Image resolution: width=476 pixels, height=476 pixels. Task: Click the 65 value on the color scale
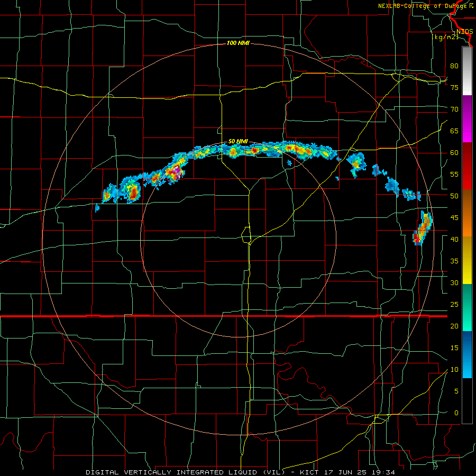[x=454, y=131]
